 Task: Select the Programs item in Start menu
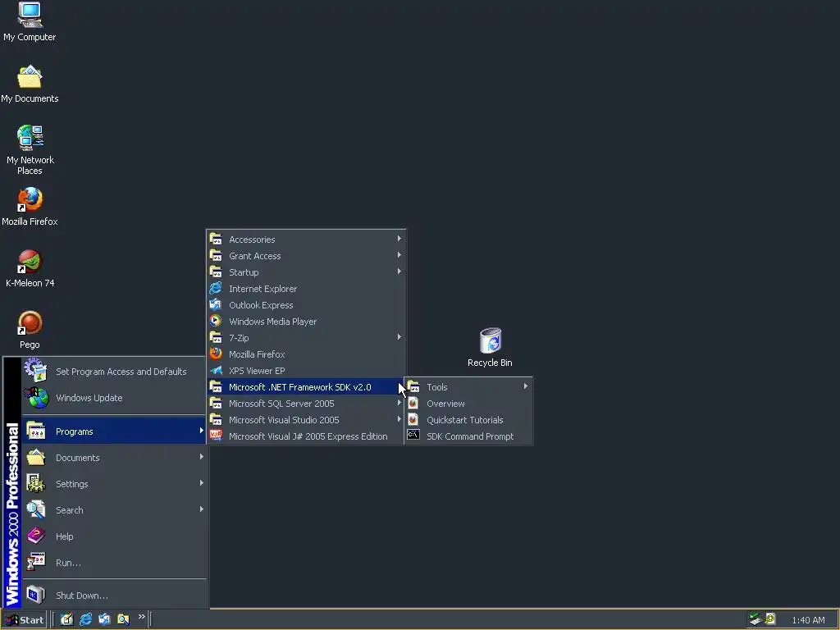(114, 431)
